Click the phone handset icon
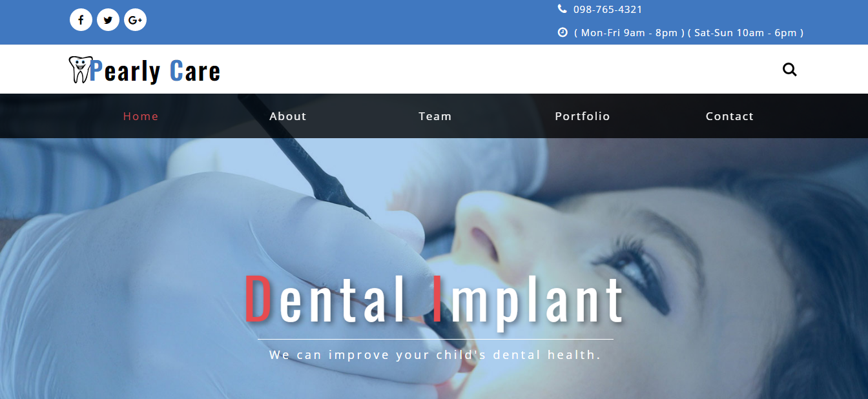868x399 pixels. 562,9
